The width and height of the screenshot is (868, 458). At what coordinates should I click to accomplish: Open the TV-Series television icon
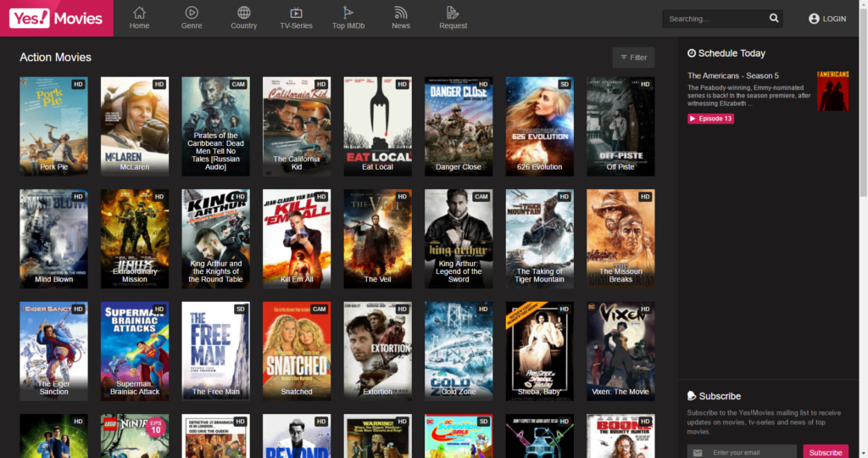pos(296,12)
